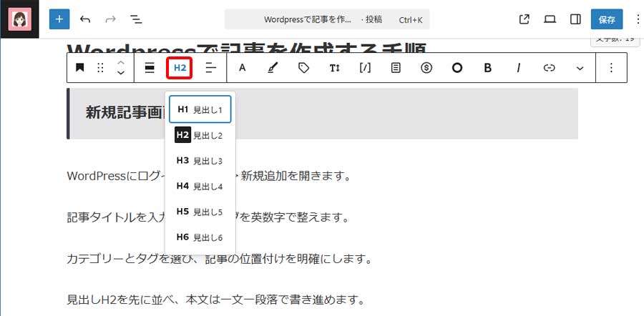644x316 pixels.
Task: Move block up with the up chevron
Action: pyautogui.click(x=121, y=62)
